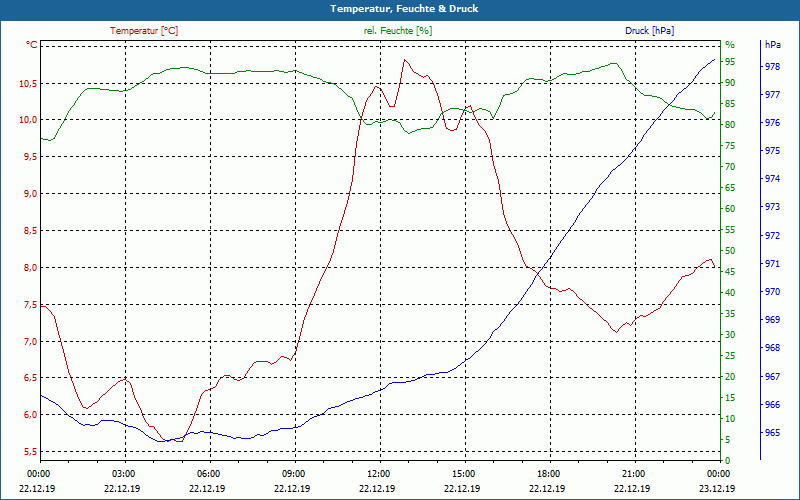The height and width of the screenshot is (500, 800).
Task: Click the 978 tick on the pressure axis
Action: tap(773, 66)
